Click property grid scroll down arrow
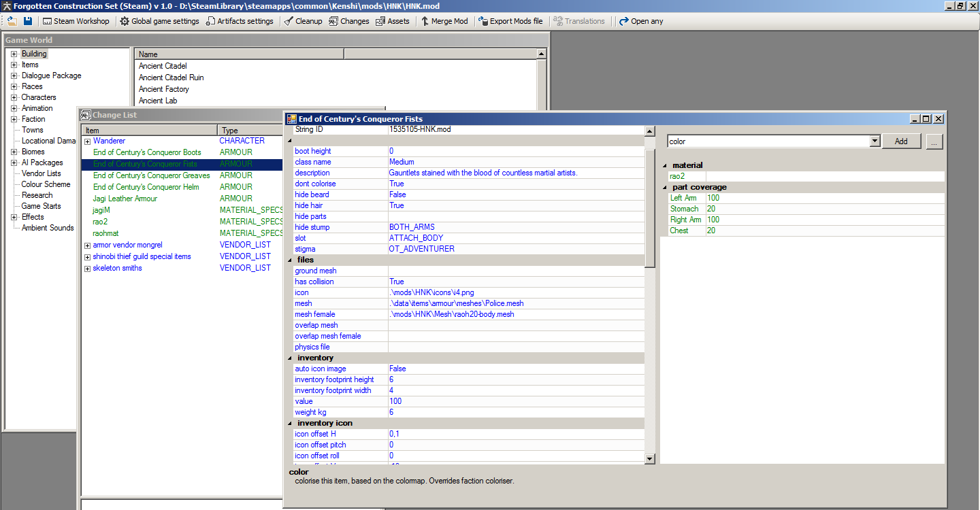 pos(649,459)
